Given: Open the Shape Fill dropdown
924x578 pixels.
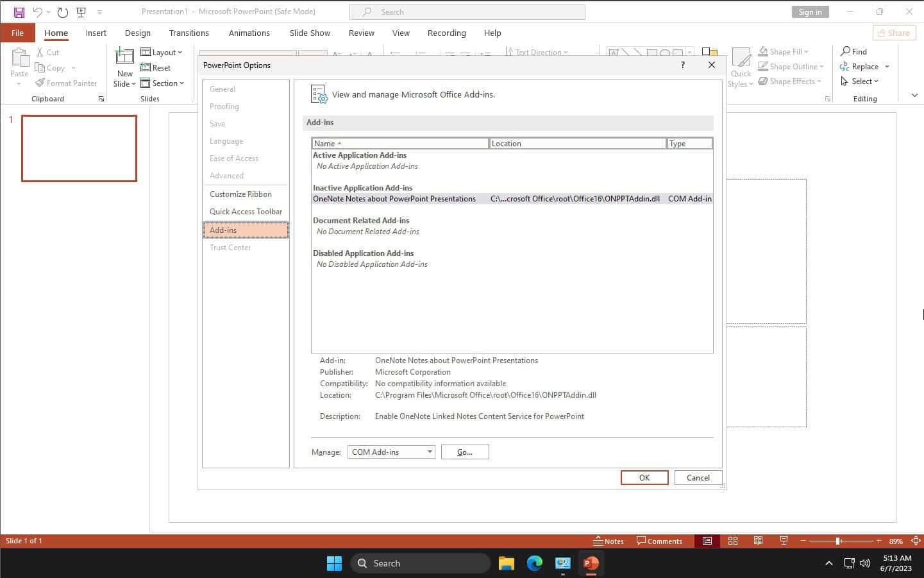Looking at the screenshot, I should 784,52.
